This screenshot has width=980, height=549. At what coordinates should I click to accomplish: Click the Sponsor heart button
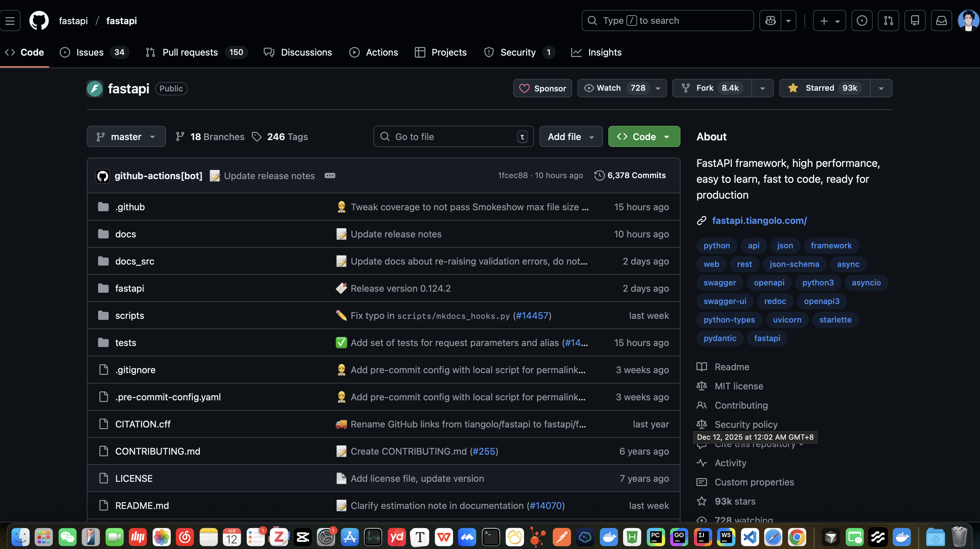point(542,88)
